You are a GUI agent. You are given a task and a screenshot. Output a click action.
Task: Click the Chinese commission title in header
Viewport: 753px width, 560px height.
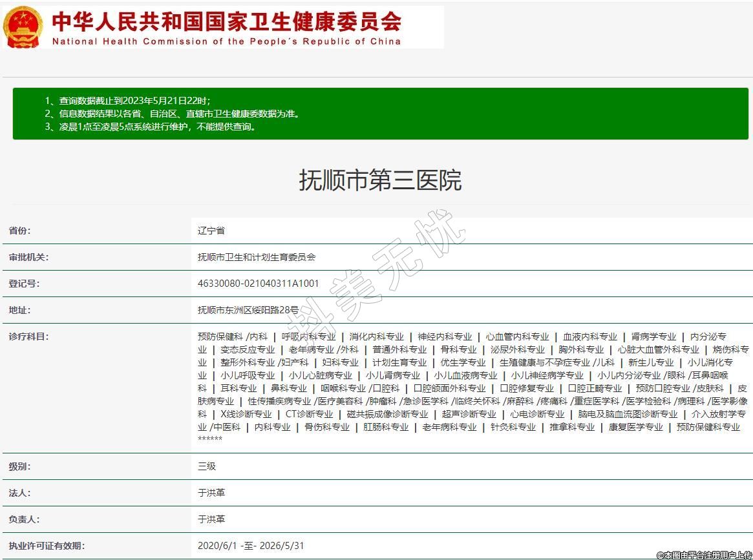click(x=226, y=21)
